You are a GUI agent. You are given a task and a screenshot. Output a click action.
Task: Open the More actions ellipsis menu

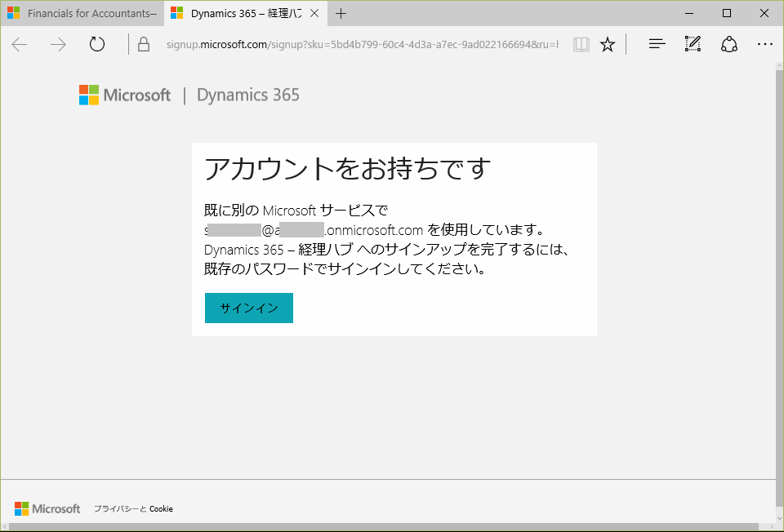765,44
